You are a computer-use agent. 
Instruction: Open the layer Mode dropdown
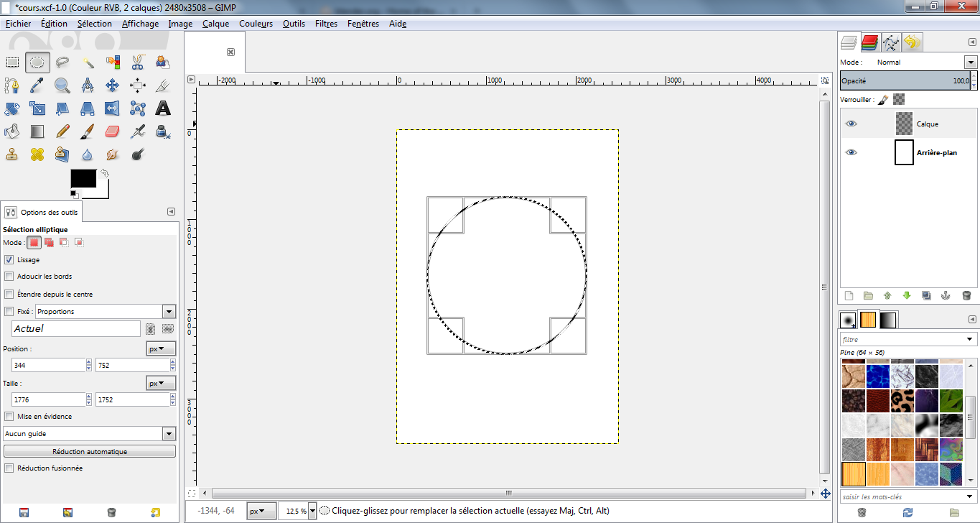point(971,63)
